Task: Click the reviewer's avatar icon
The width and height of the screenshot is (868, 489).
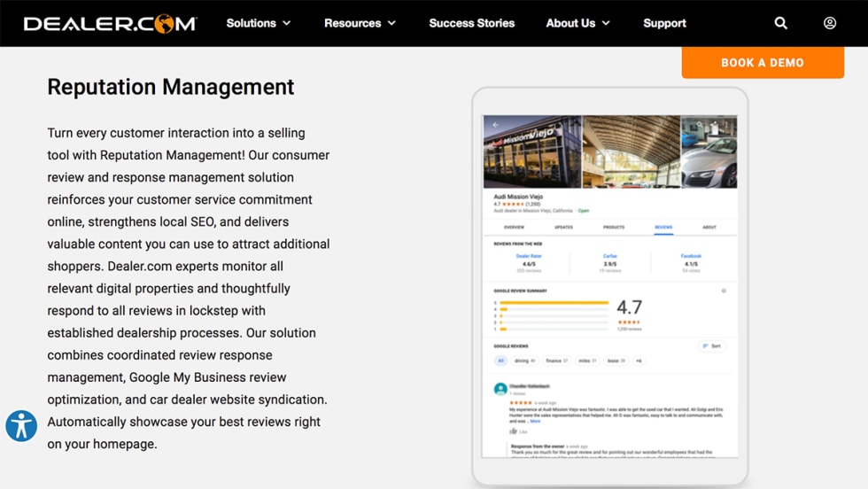Action: tap(500, 388)
